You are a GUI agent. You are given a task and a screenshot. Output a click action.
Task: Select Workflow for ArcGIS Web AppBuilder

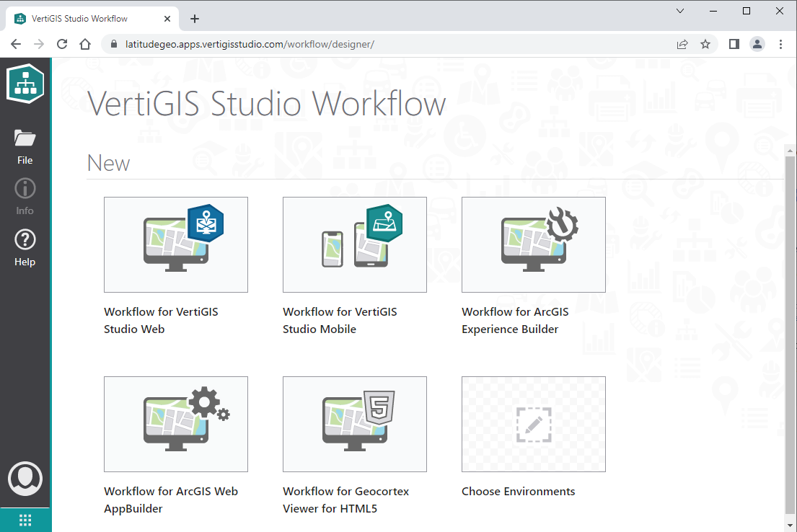(x=176, y=424)
